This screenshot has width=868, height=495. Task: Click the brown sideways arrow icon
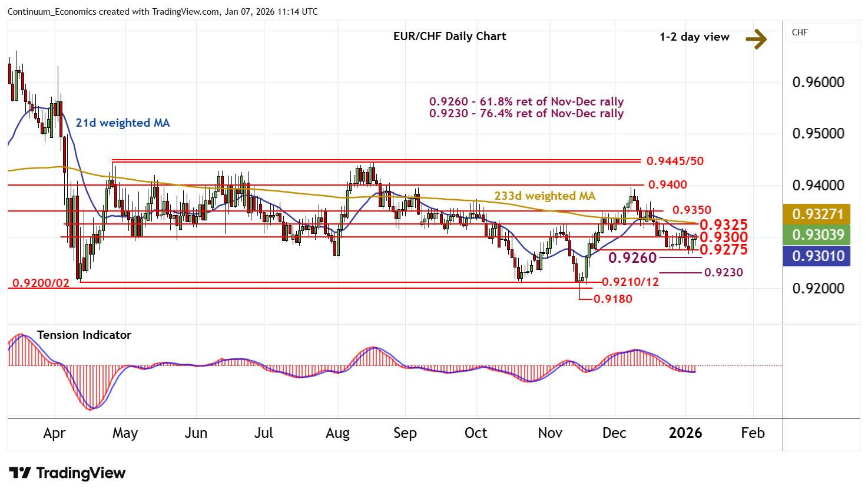pos(756,39)
